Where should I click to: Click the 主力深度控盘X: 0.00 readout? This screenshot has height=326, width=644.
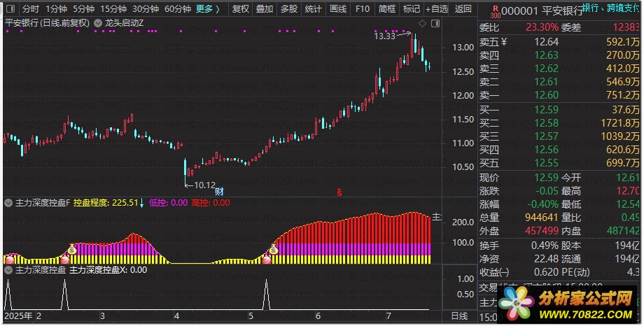point(108,270)
